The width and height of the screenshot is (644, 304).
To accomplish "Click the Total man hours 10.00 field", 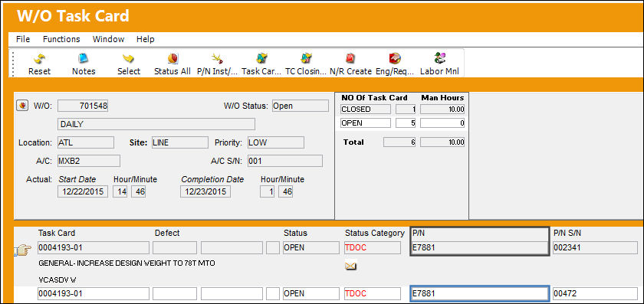I will click(442, 142).
